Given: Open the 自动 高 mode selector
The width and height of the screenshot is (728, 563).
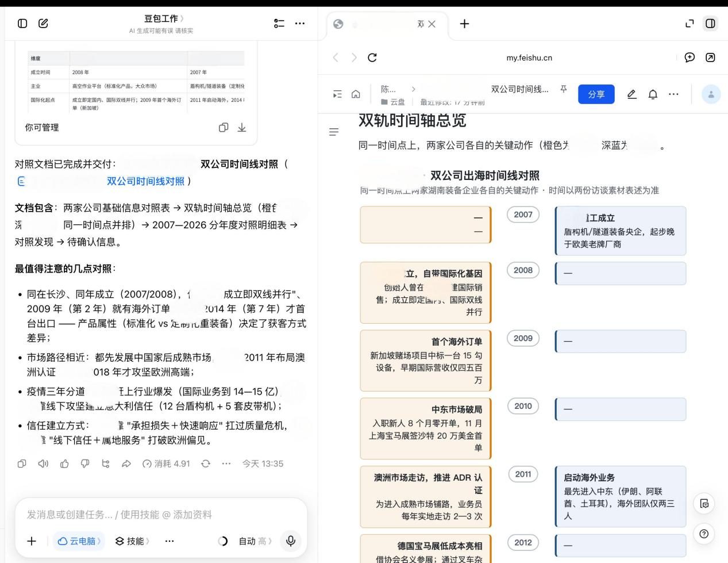Looking at the screenshot, I should tap(255, 541).
